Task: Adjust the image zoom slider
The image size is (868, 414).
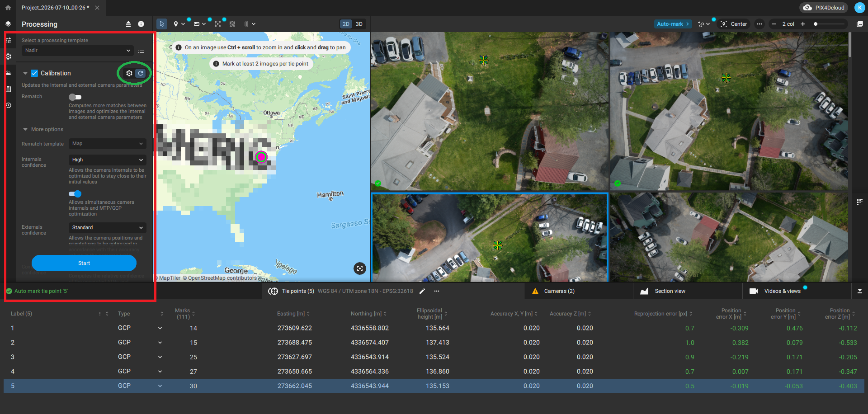Action: pyautogui.click(x=816, y=24)
